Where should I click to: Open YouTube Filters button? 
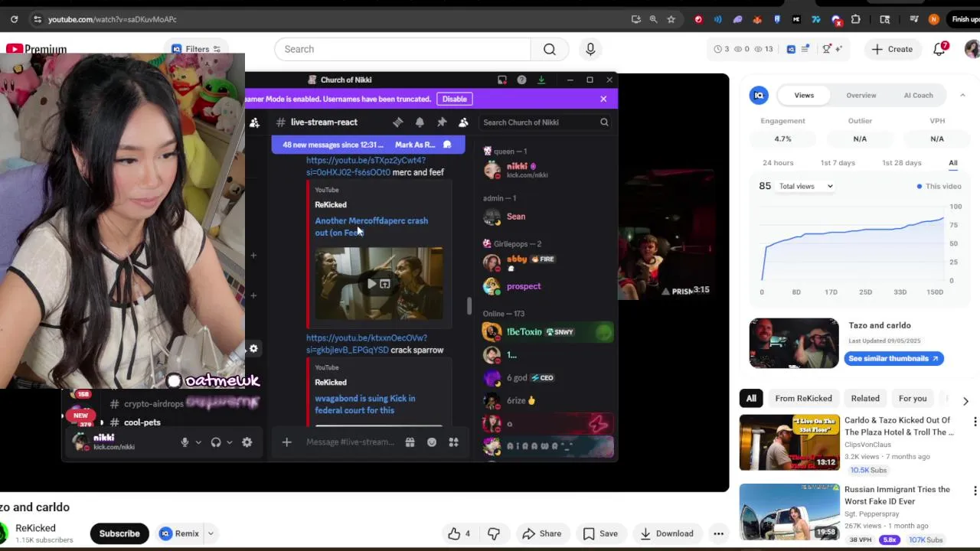pyautogui.click(x=197, y=49)
